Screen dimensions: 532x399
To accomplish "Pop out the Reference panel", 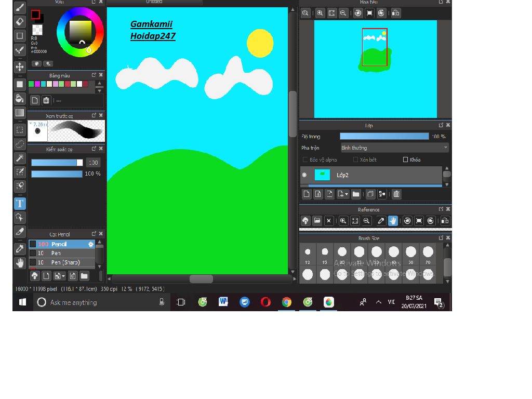I will pos(441,209).
